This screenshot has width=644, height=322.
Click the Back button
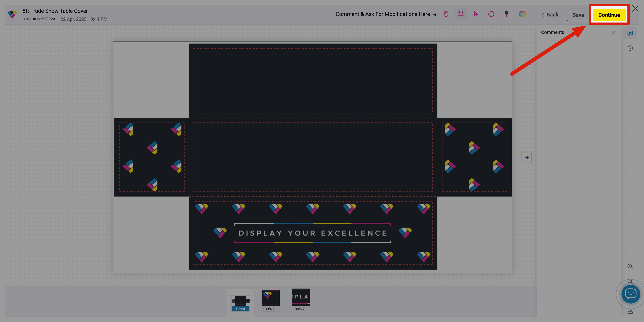(x=550, y=15)
